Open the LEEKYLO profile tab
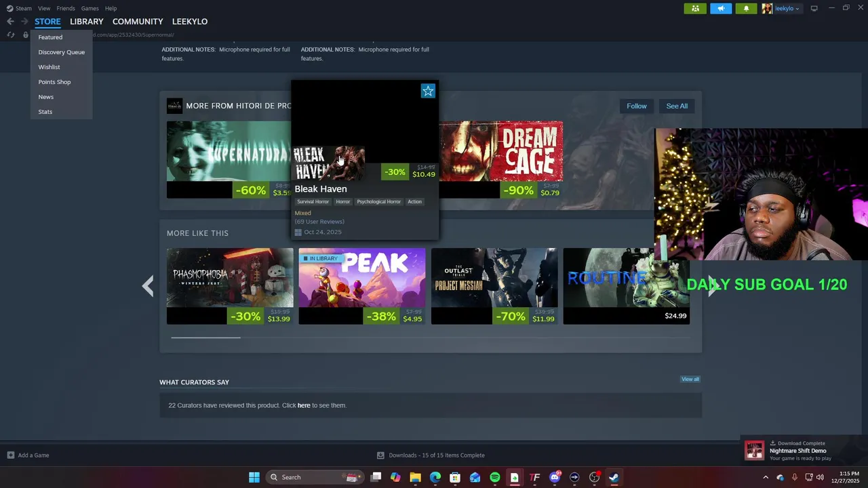This screenshot has height=488, width=868. 190,22
